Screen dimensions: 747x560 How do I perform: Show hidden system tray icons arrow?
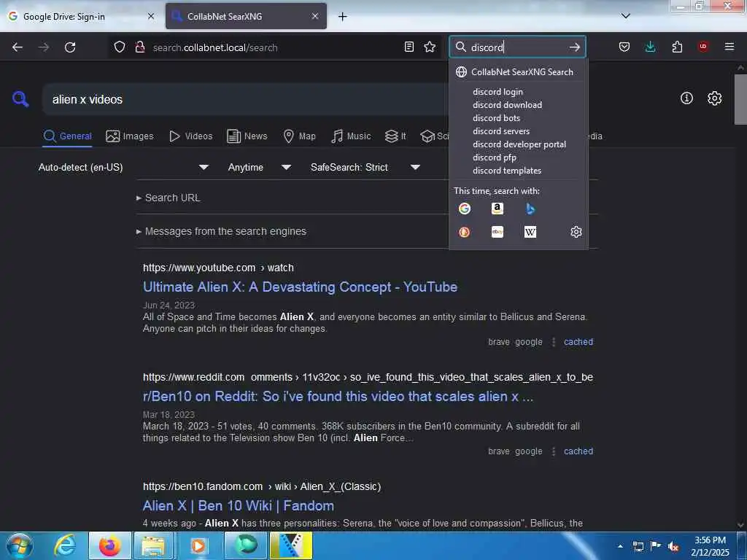click(620, 546)
